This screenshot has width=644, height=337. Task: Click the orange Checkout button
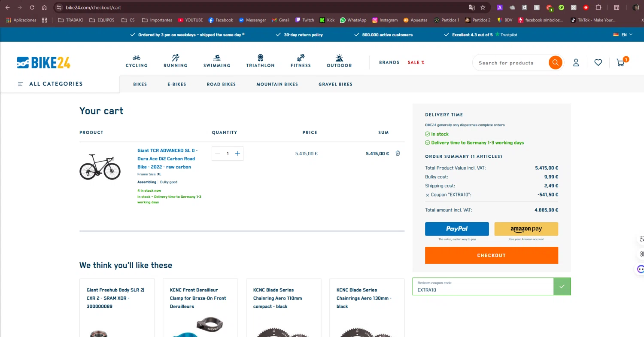coord(492,255)
